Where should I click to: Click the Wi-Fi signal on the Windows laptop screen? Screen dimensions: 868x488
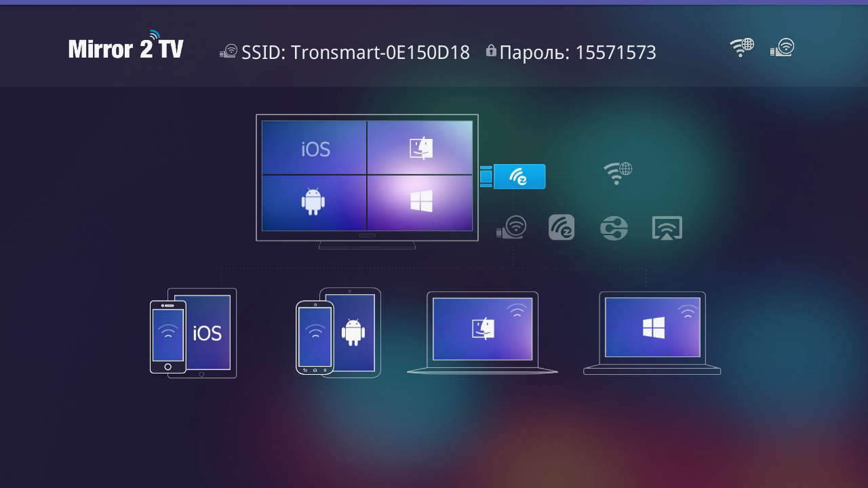688,311
